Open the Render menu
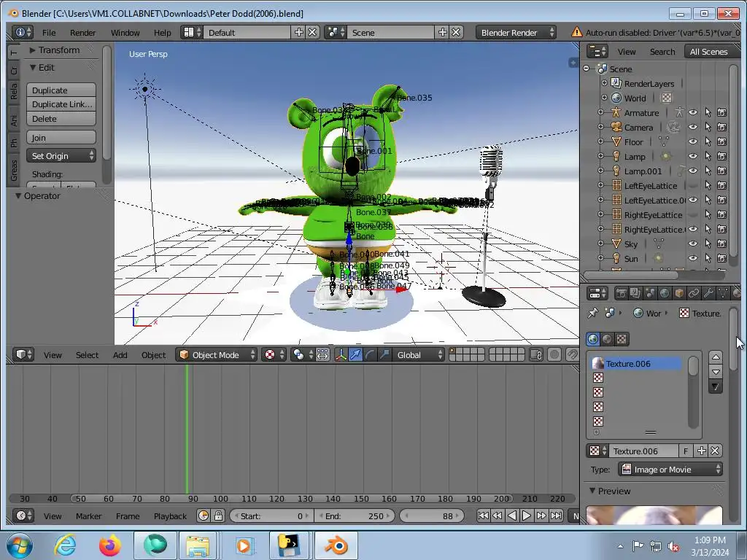This screenshot has width=747, height=560. coord(82,32)
